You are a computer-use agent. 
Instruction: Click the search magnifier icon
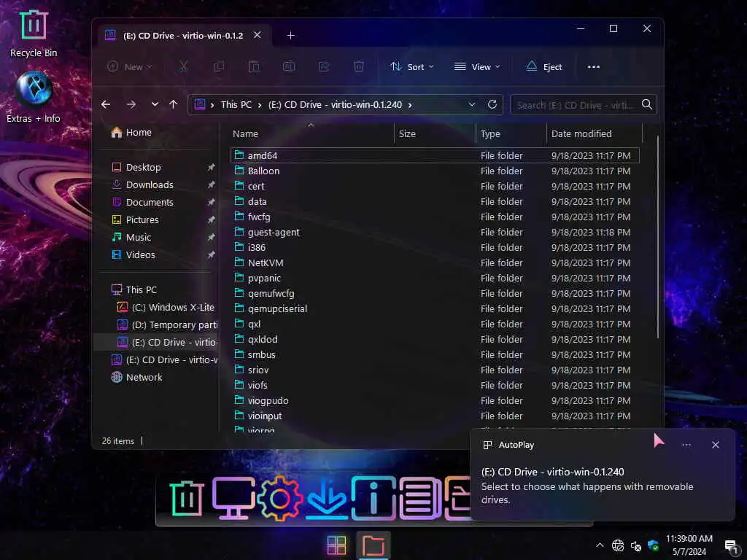click(x=646, y=104)
